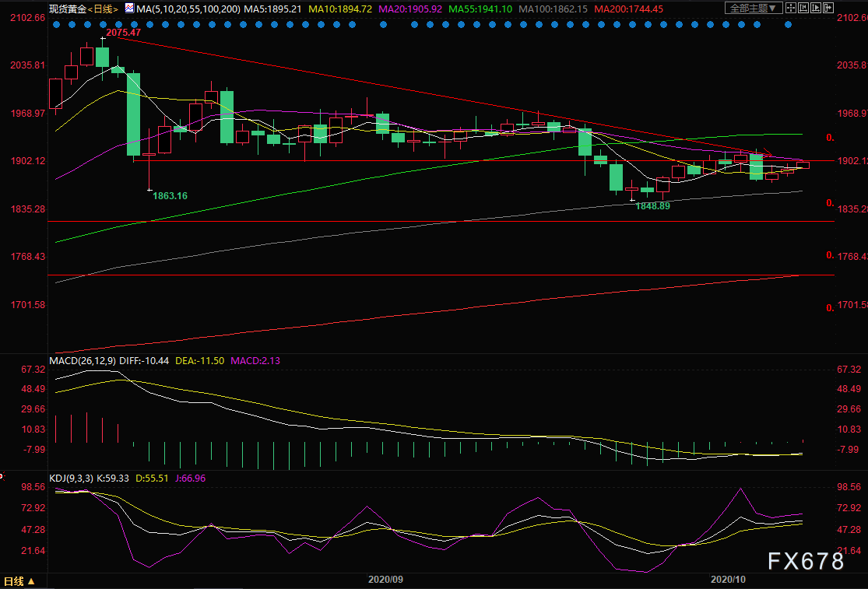
Task: Click the 现货黄金 instrument title
Action: click(68, 9)
